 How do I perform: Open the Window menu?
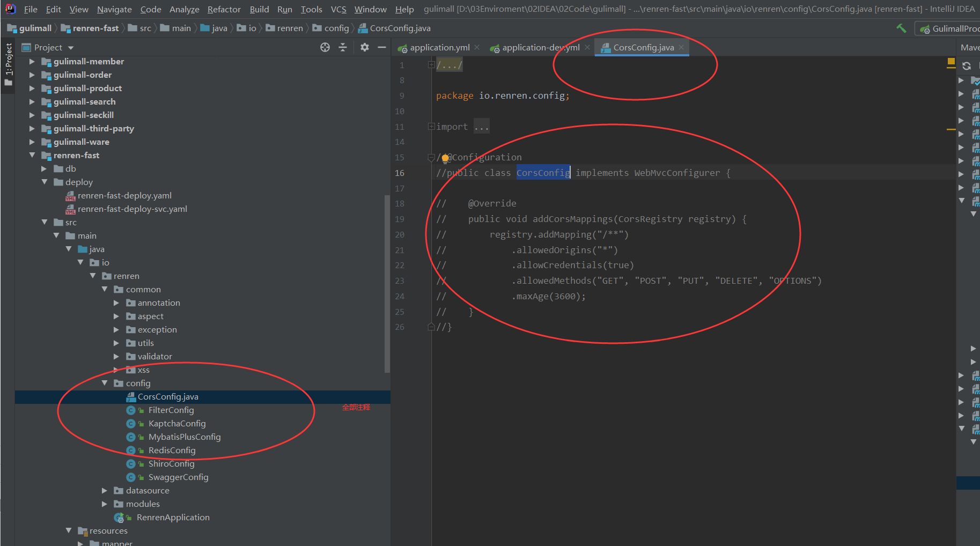pyautogui.click(x=370, y=9)
